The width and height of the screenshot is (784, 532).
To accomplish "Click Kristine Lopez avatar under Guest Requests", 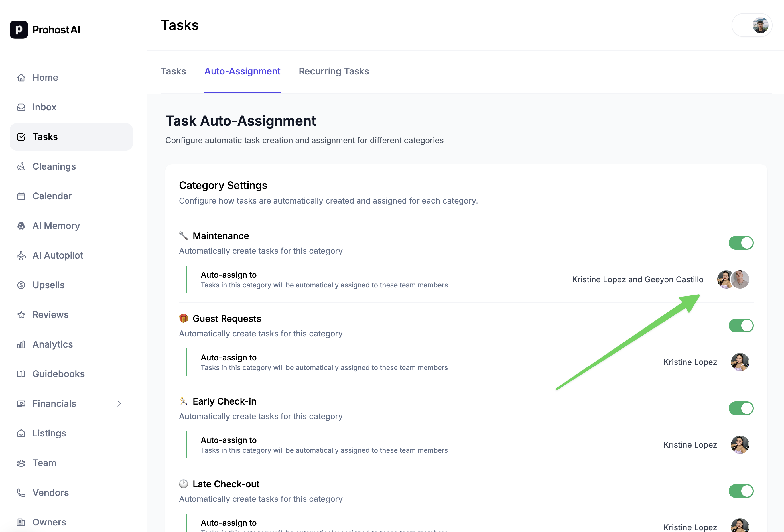I will 740,362.
